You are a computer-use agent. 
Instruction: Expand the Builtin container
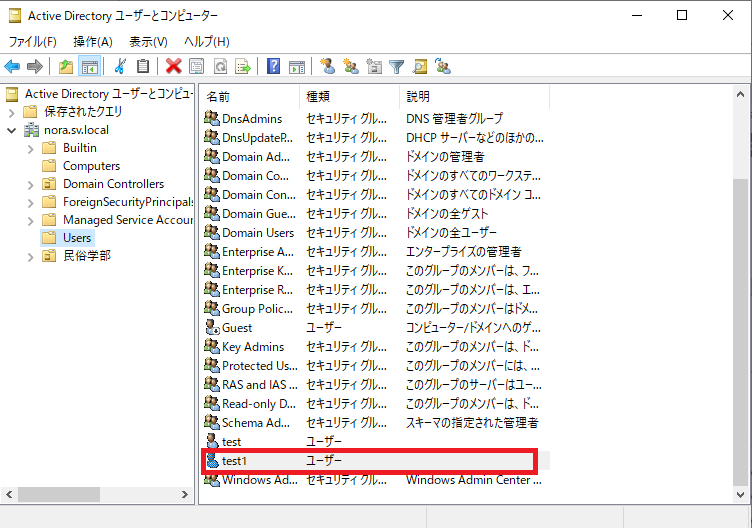click(x=31, y=149)
